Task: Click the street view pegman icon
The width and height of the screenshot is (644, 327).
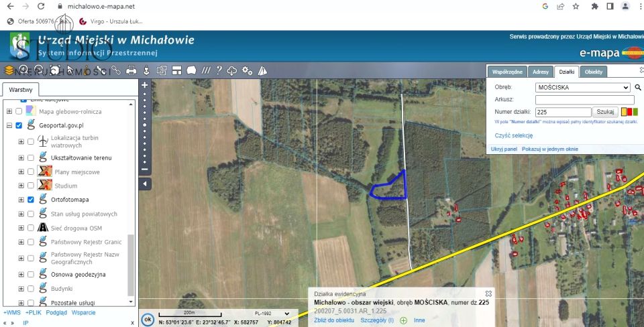Action: (x=146, y=70)
